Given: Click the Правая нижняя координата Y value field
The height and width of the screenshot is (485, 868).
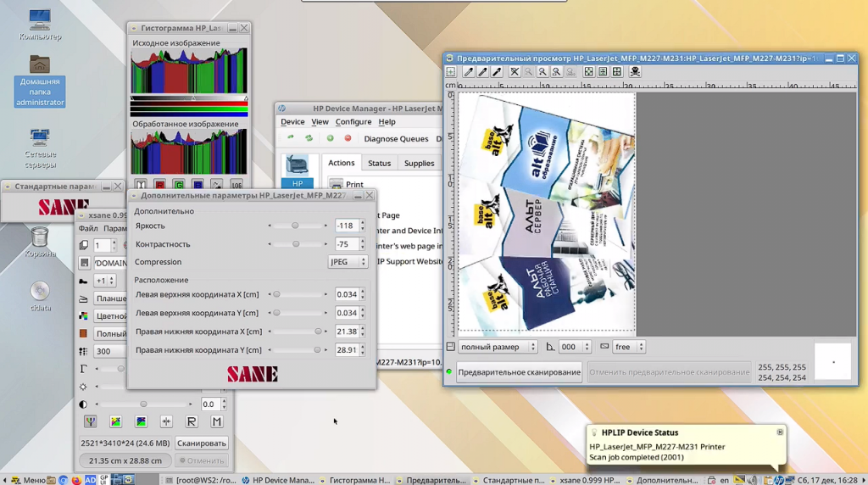Looking at the screenshot, I should (x=347, y=350).
